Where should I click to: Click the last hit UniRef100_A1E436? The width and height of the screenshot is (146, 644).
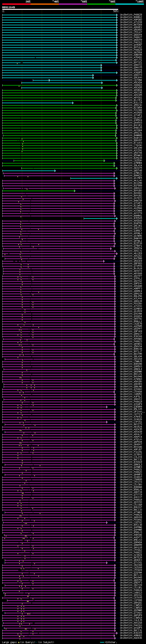pyautogui.click(x=131, y=638)
